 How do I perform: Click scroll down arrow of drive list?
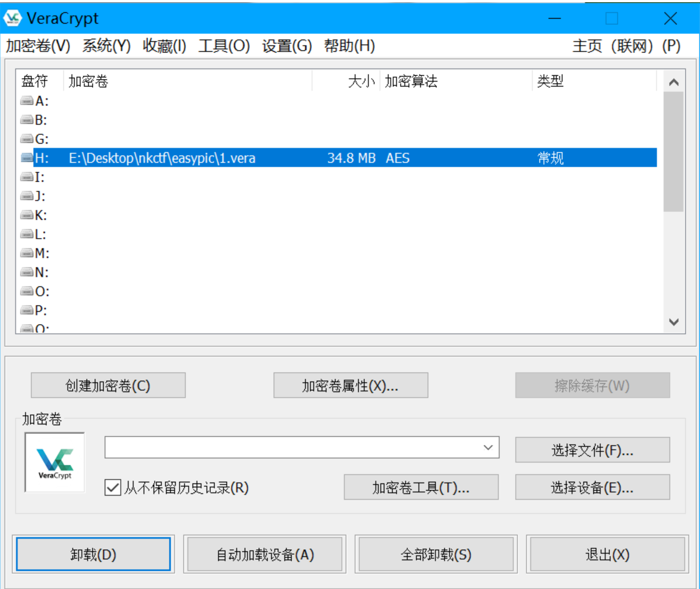coord(674,322)
